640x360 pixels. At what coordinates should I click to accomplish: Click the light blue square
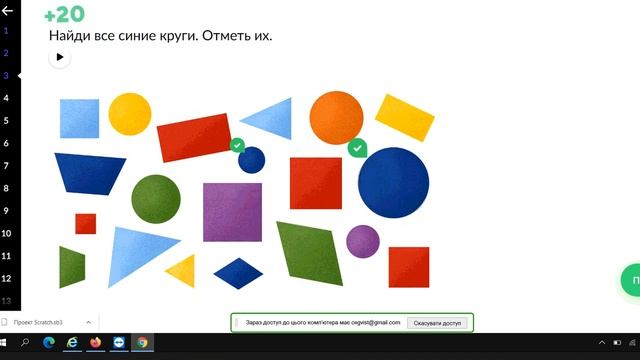pyautogui.click(x=79, y=118)
